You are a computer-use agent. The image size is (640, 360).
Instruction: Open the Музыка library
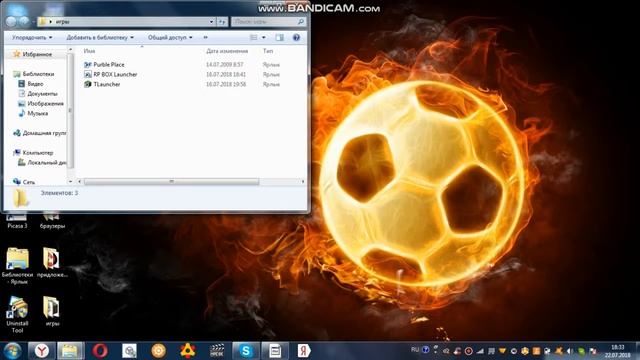click(x=33, y=113)
